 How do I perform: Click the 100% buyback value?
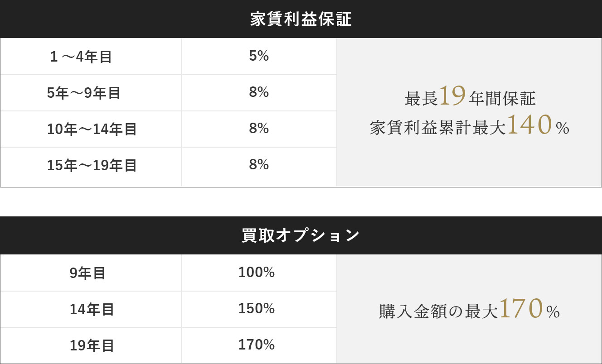pyautogui.click(x=257, y=273)
